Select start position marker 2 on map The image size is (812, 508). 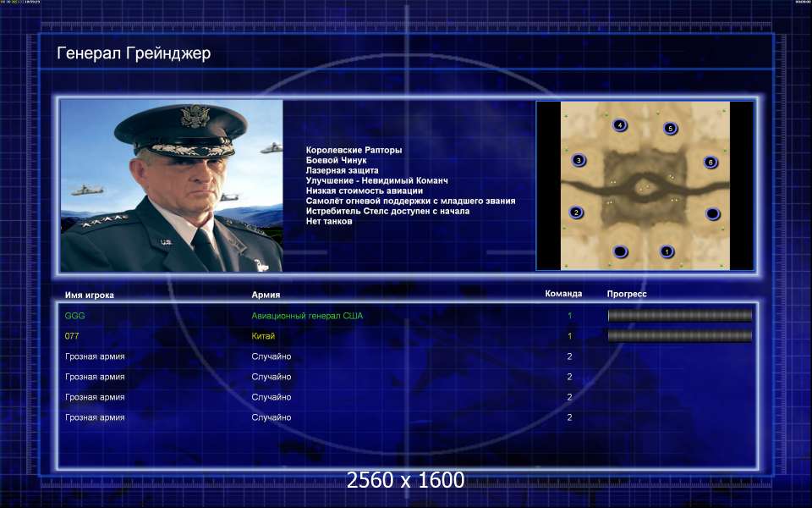(x=577, y=213)
